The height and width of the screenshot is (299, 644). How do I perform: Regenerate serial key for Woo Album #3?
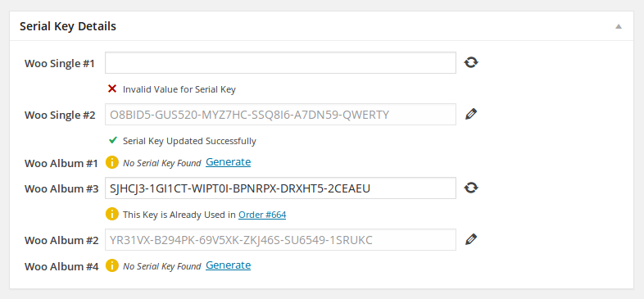point(471,188)
